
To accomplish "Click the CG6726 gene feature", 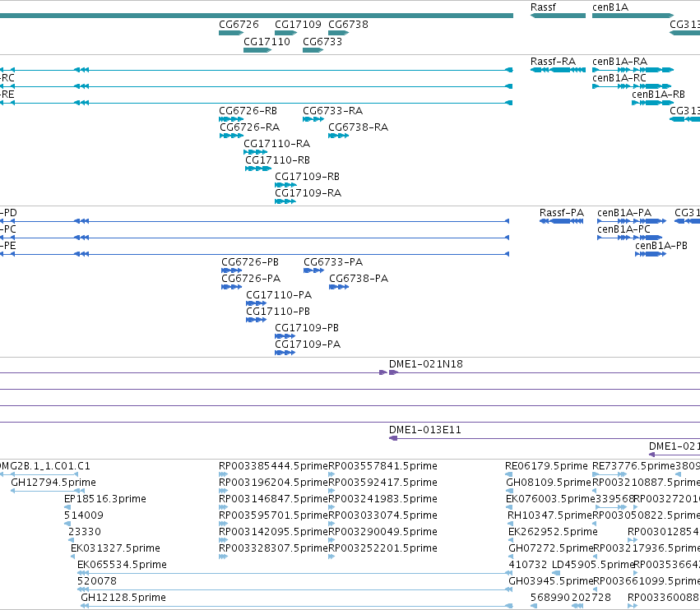I will [x=231, y=33].
